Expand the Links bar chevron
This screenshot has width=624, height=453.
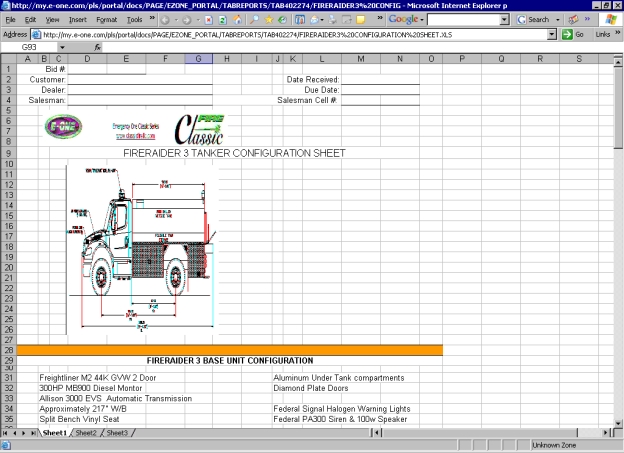618,33
